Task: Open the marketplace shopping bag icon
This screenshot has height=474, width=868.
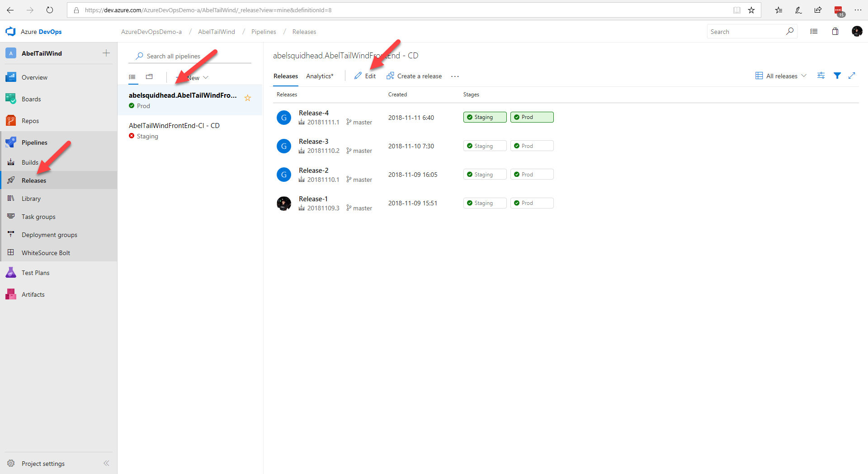Action: point(835,31)
